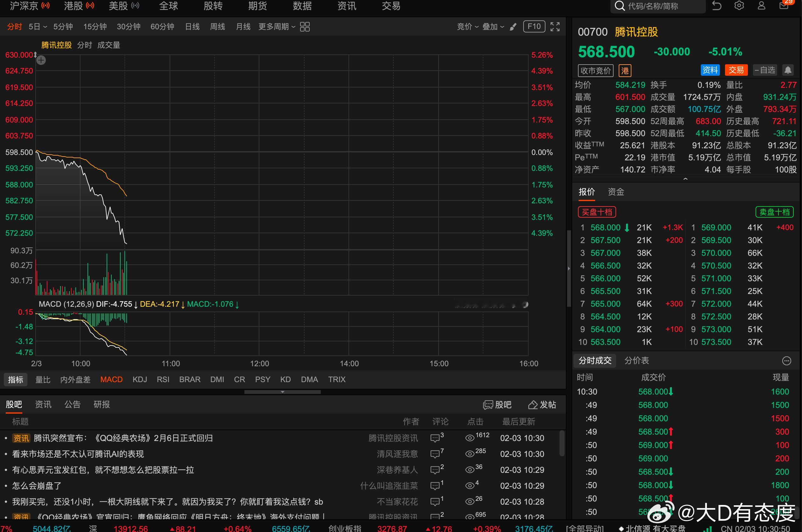
Task: Open the user account profile icon
Action: (761, 6)
